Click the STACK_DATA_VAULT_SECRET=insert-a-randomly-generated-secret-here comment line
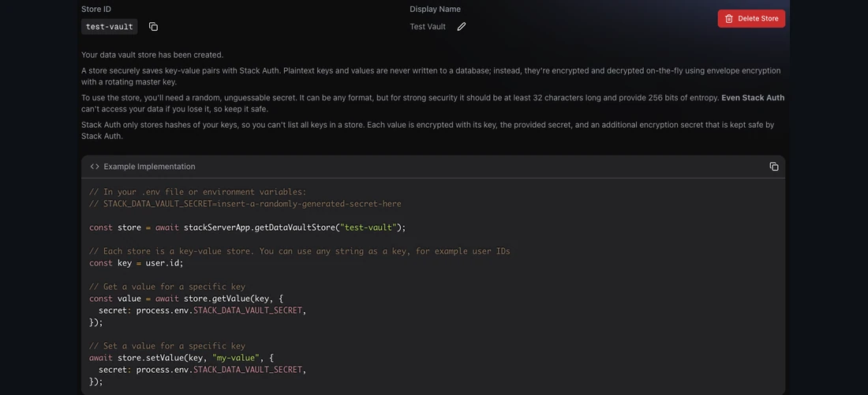The image size is (868, 395). point(245,204)
